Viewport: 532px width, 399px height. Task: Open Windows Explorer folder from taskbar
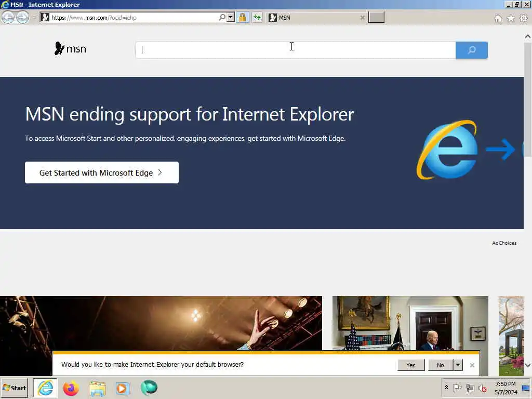[97, 389]
